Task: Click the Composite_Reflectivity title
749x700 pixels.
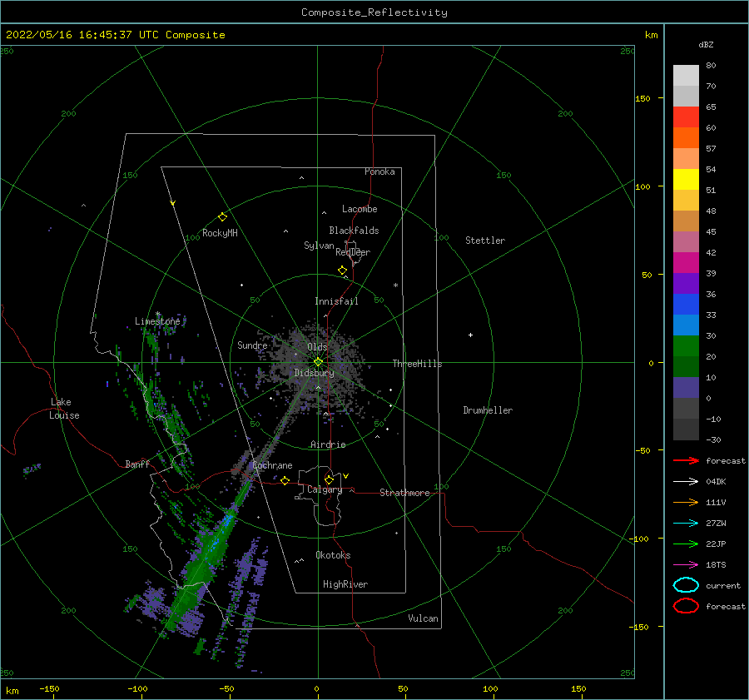Action: pyautogui.click(x=374, y=12)
